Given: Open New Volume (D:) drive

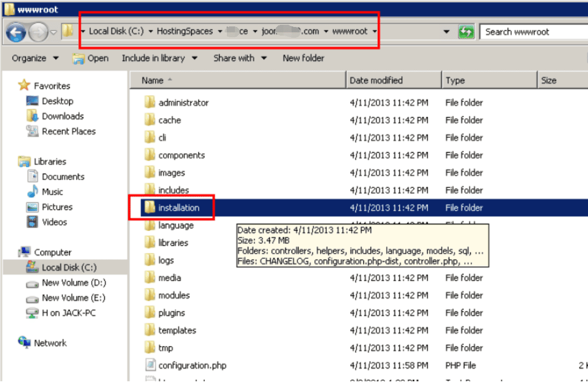Looking at the screenshot, I should pyautogui.click(x=66, y=283).
